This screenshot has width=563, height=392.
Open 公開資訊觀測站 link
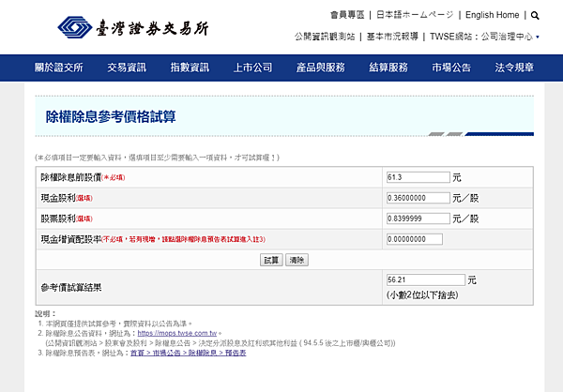tap(325, 37)
